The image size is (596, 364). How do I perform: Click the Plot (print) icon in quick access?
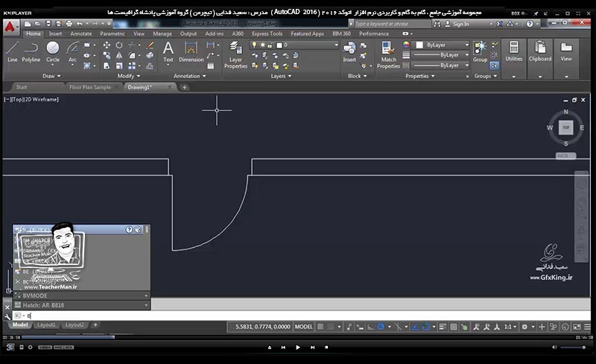(69, 24)
